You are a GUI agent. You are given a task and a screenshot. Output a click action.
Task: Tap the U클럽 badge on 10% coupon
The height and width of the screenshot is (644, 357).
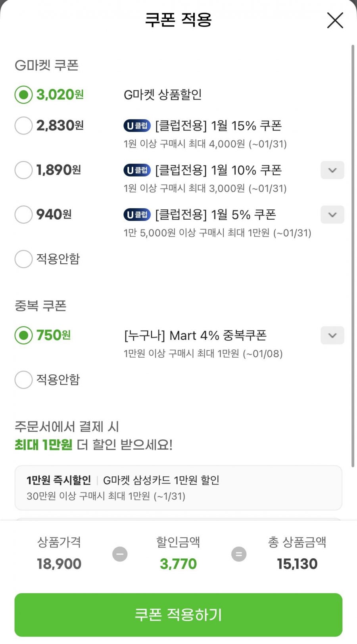pos(137,170)
